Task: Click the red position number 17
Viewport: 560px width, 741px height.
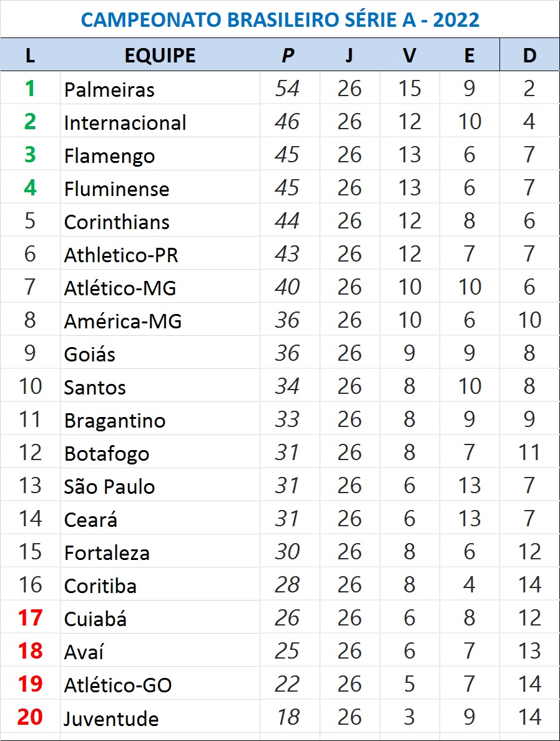Action: point(30,617)
